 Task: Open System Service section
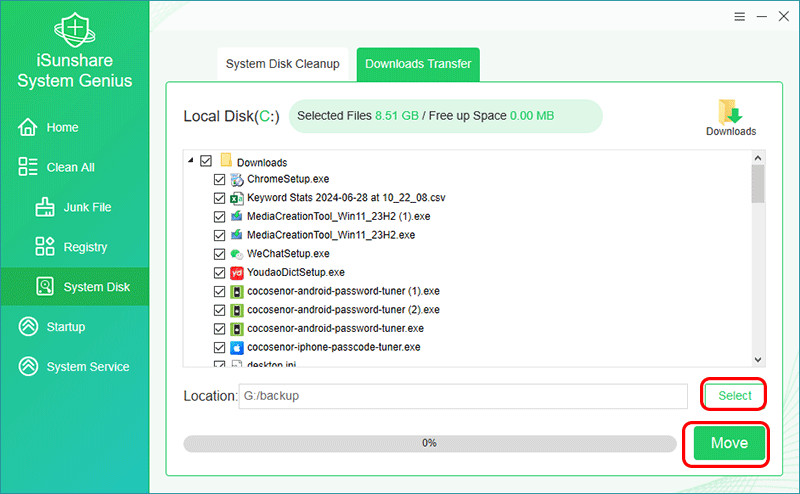tap(87, 367)
